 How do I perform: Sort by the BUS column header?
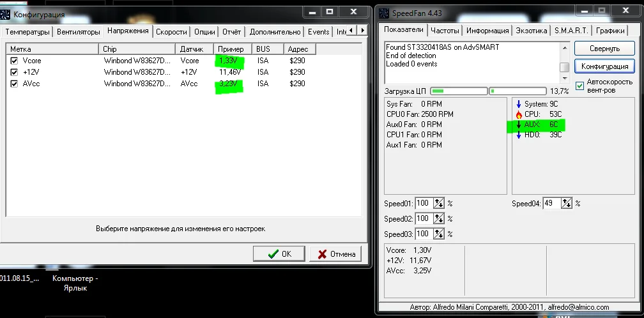[267, 49]
